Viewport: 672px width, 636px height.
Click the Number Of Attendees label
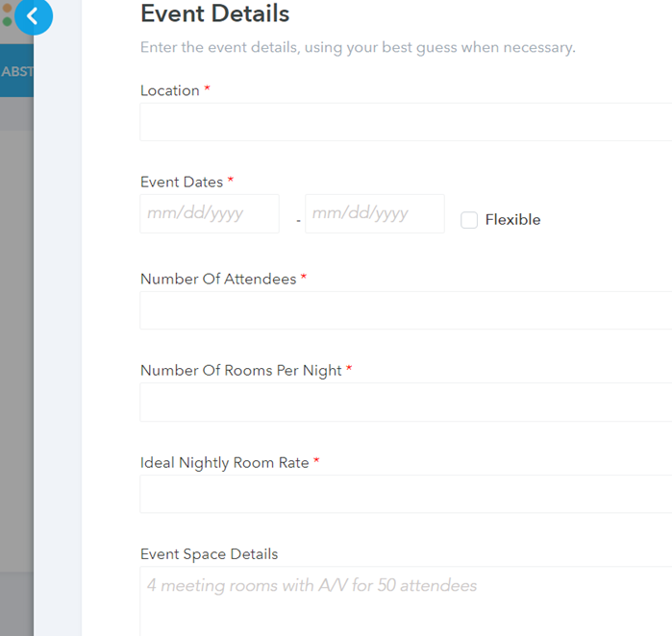218,279
